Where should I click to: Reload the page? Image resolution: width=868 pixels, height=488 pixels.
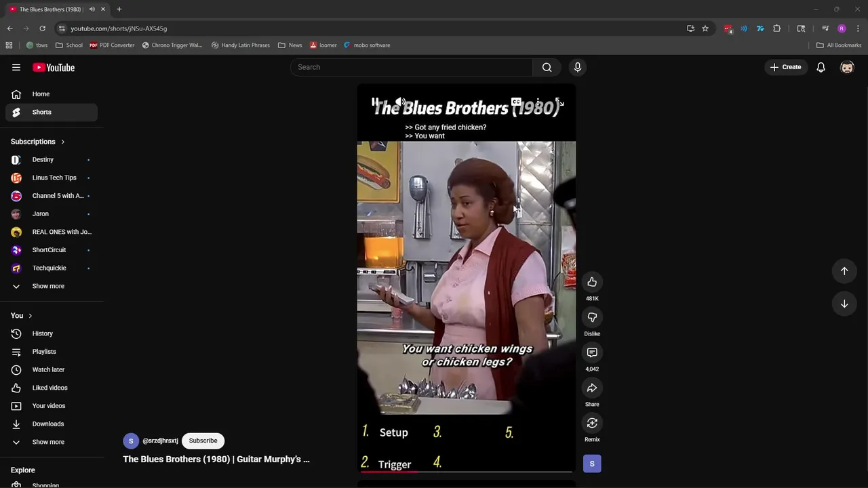coord(42,28)
